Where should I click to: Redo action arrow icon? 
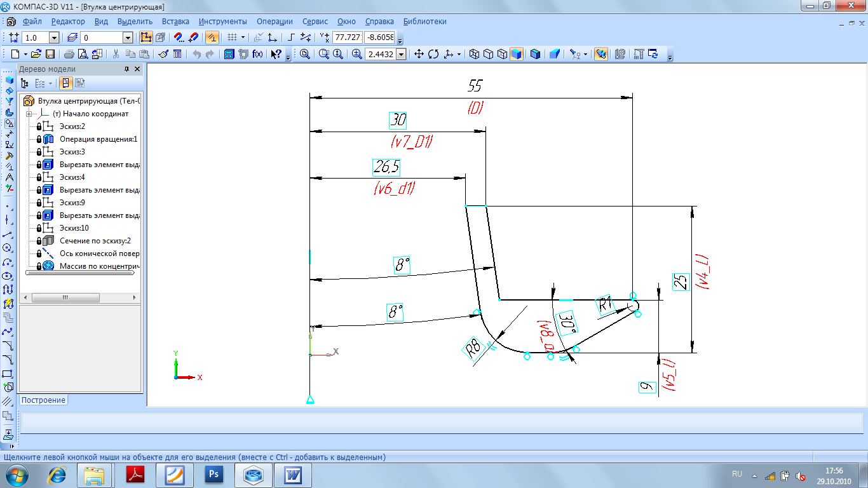[210, 55]
